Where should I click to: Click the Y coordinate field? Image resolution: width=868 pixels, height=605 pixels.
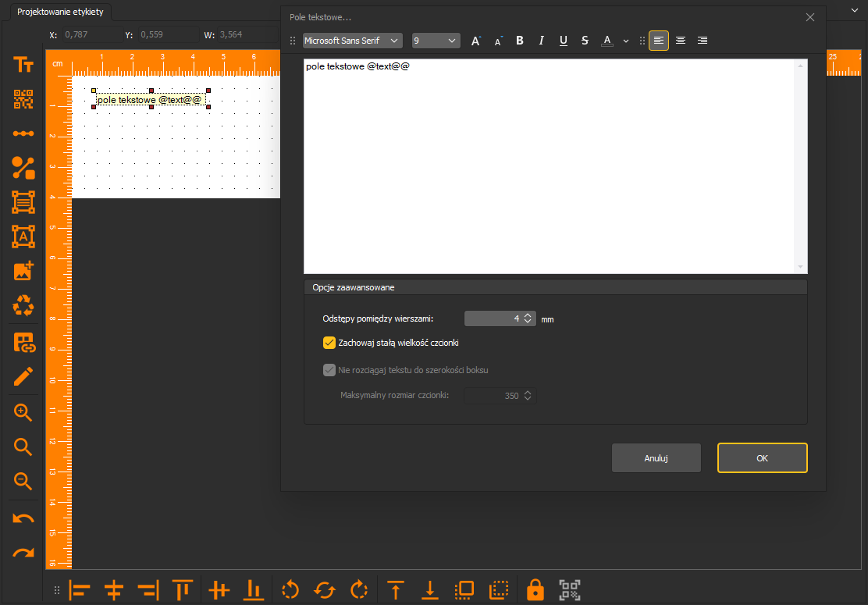168,34
